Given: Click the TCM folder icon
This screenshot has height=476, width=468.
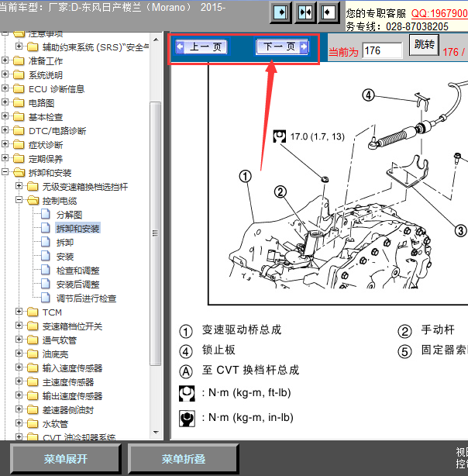Looking at the screenshot, I should [x=33, y=312].
